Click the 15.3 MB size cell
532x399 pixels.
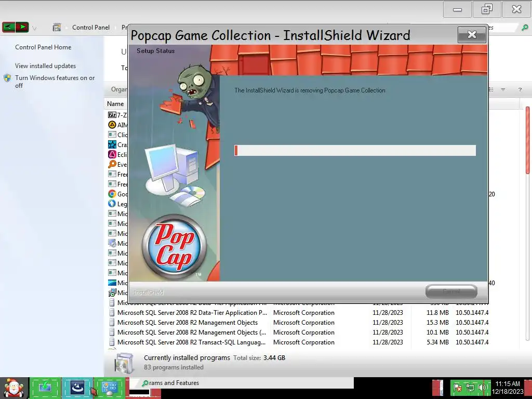tap(437, 322)
